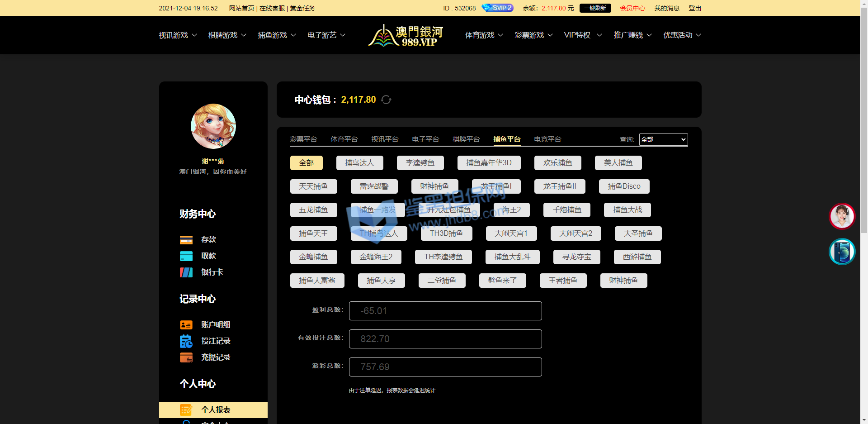Click the refresh icon beside wallet balance

click(386, 100)
